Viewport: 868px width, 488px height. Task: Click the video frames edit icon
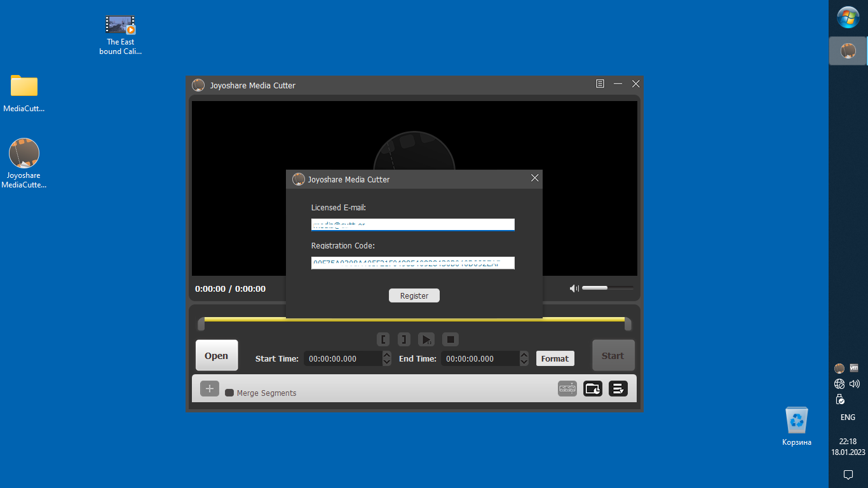click(567, 388)
